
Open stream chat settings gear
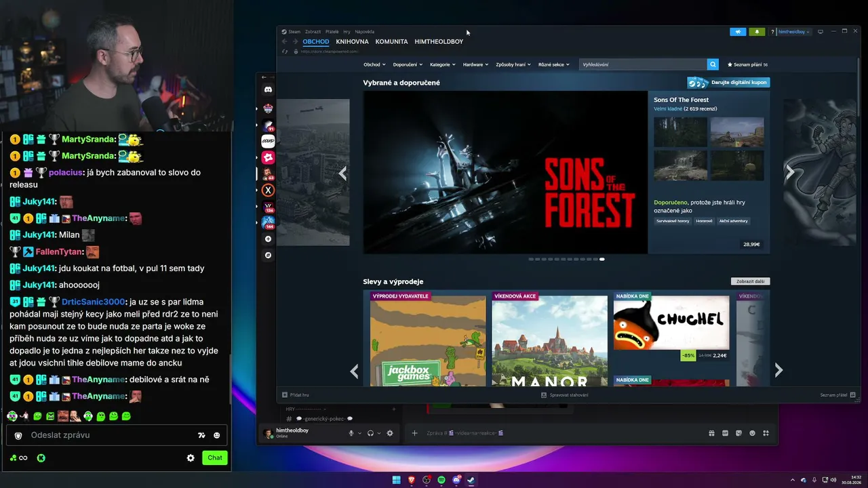(191, 458)
